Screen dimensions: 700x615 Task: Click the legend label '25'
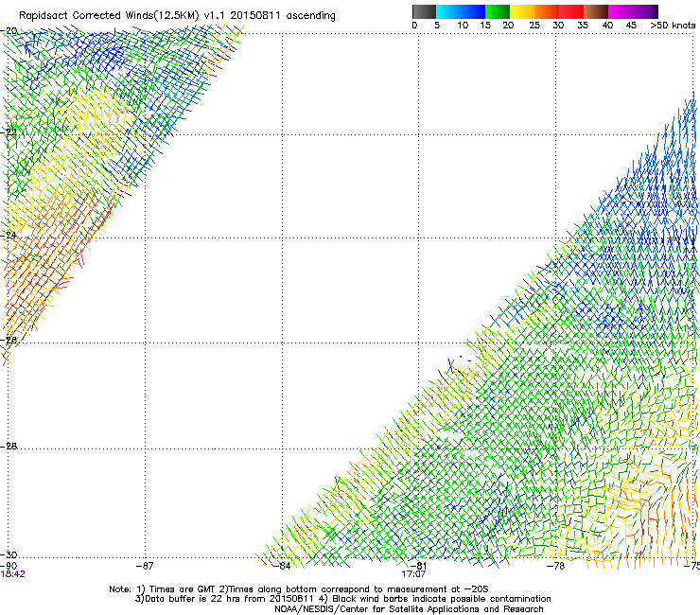point(534,26)
